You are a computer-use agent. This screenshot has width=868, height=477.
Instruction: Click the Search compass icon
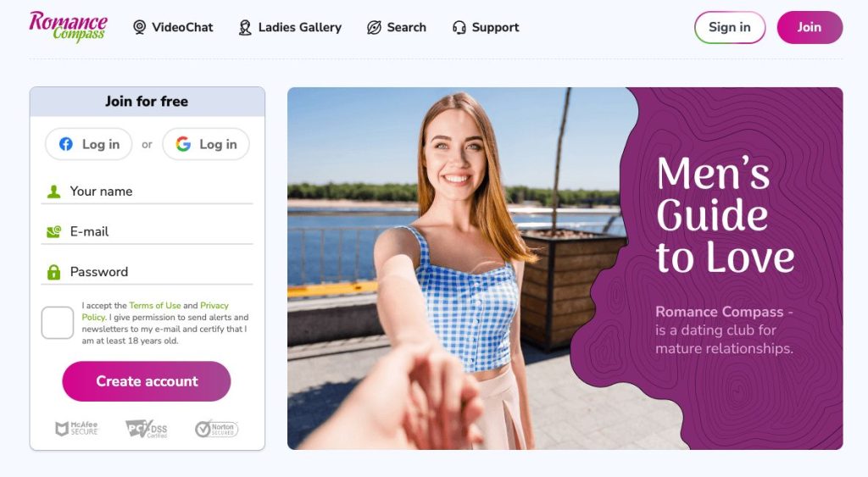374,27
